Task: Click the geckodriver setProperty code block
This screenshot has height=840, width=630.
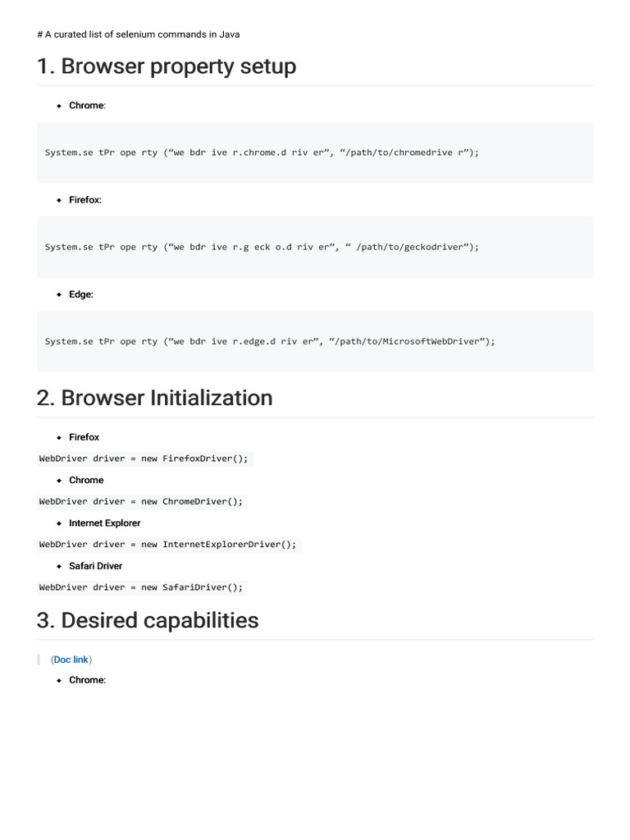Action: pyautogui.click(x=262, y=247)
